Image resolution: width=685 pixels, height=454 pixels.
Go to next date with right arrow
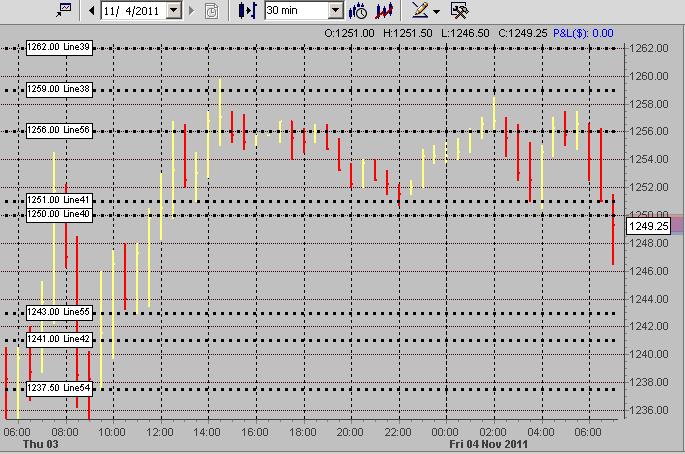tap(191, 10)
